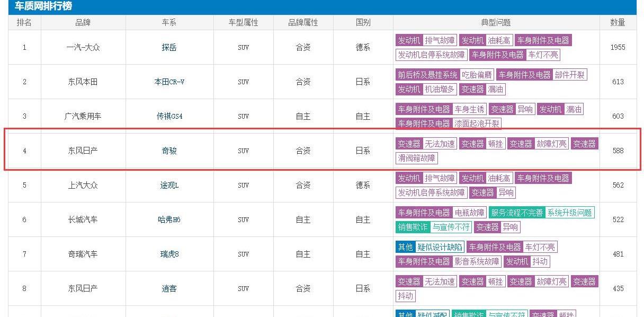Open the 瑞虎8 car series link
The height and width of the screenshot is (317, 644).
(169, 254)
